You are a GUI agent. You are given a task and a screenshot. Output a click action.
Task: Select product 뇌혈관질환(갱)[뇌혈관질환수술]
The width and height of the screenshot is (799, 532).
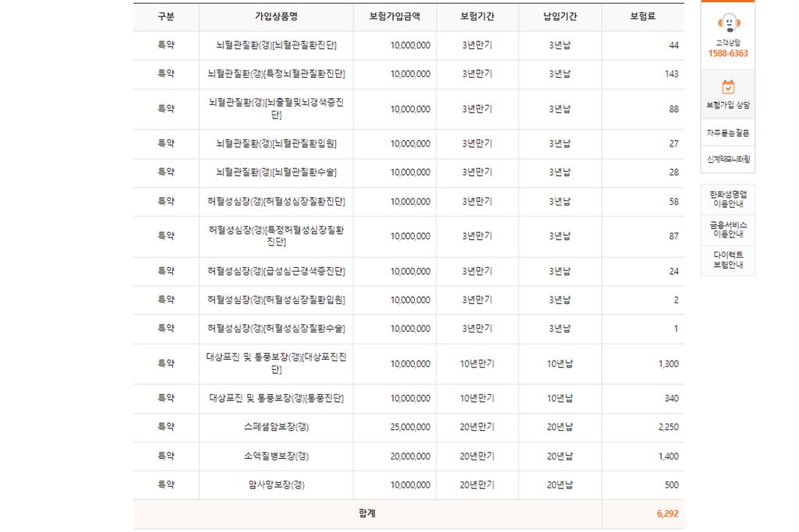[276, 172]
